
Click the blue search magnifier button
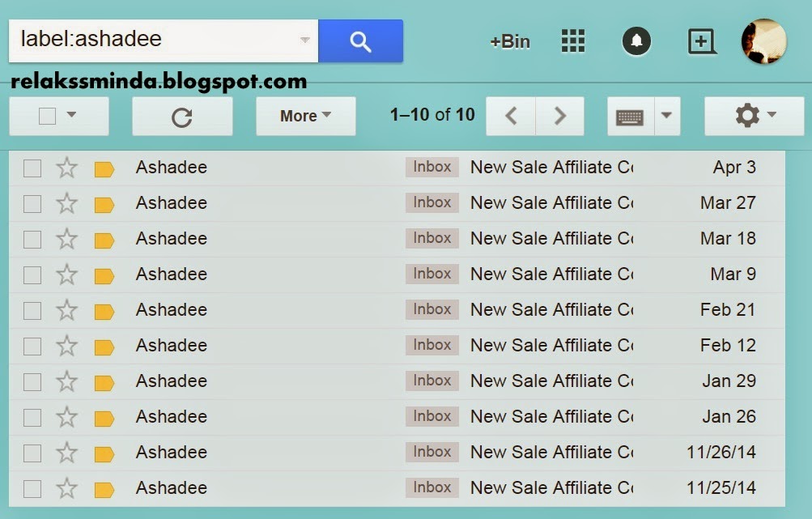click(360, 41)
